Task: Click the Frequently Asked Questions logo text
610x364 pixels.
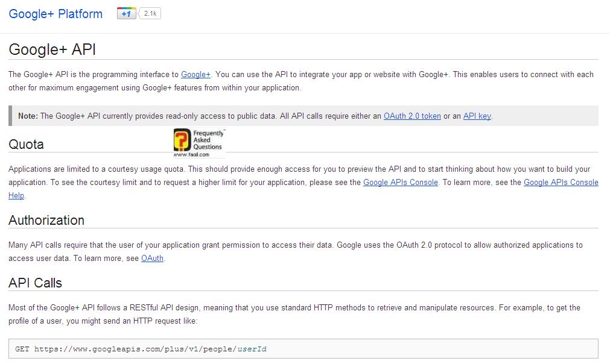Action: point(208,140)
